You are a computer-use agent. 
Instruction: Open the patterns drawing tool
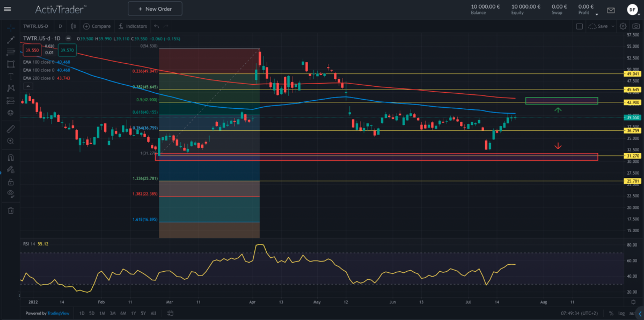tap(10, 88)
